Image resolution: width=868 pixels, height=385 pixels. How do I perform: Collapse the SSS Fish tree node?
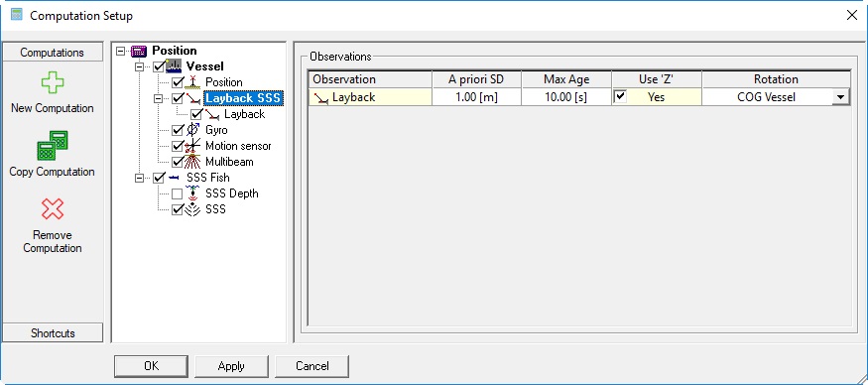[140, 178]
